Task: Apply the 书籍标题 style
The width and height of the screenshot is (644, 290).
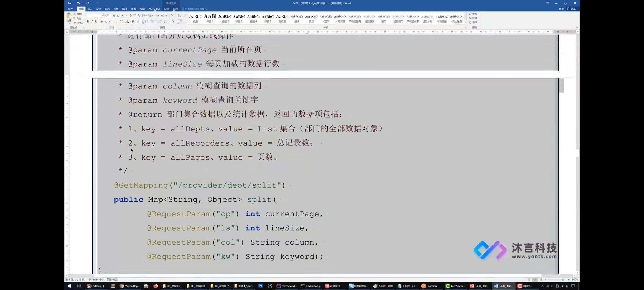Action: (442, 18)
